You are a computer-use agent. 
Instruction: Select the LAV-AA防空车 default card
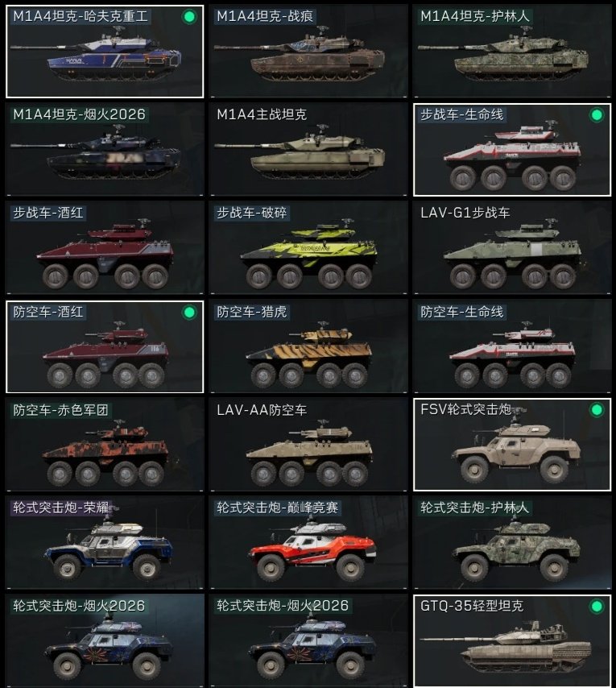click(x=308, y=445)
